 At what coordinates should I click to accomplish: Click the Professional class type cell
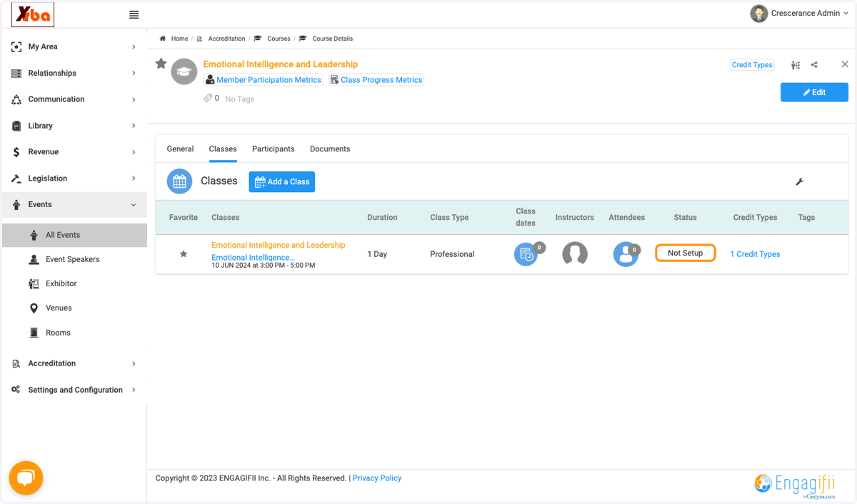[x=452, y=254]
